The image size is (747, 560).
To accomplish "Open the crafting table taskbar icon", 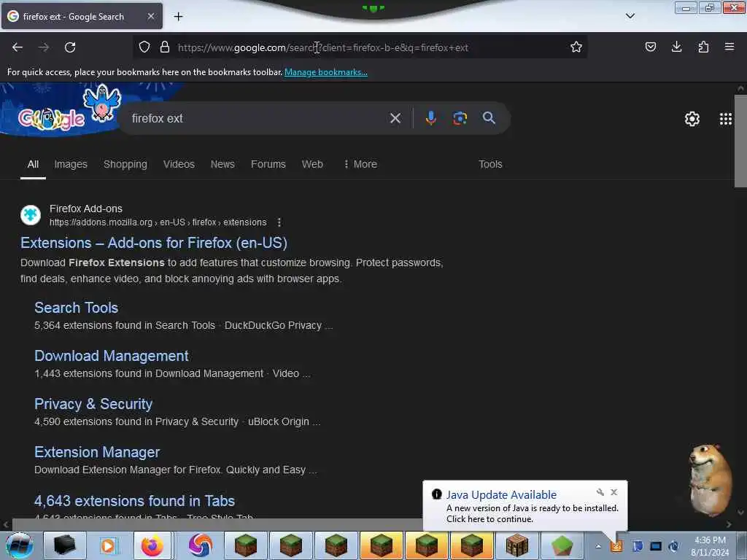I will tap(517, 545).
